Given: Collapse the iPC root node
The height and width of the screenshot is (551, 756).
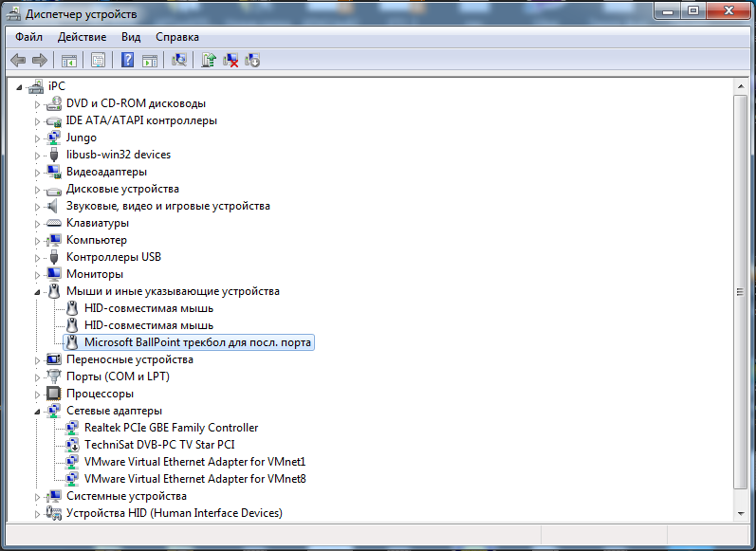Looking at the screenshot, I should pyautogui.click(x=19, y=87).
